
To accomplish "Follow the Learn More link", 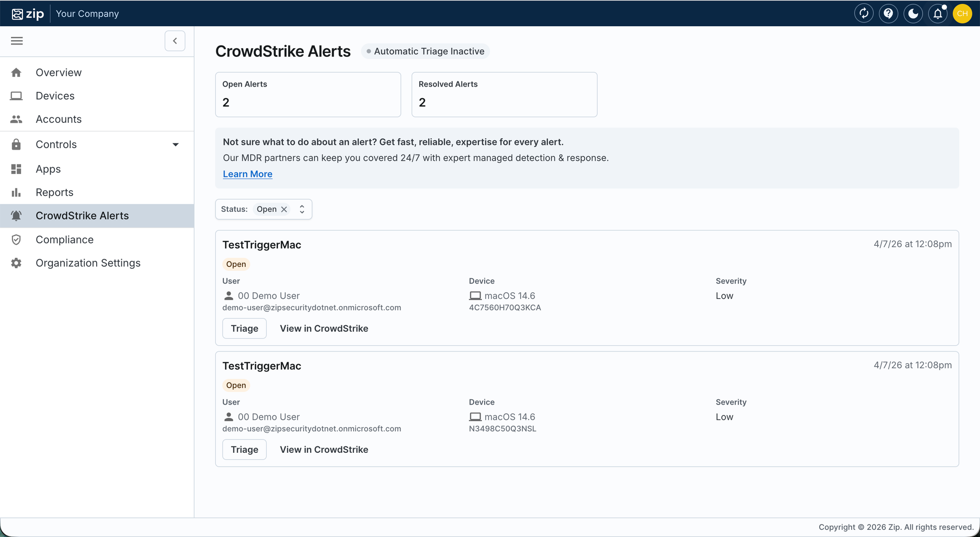I will pyautogui.click(x=247, y=174).
